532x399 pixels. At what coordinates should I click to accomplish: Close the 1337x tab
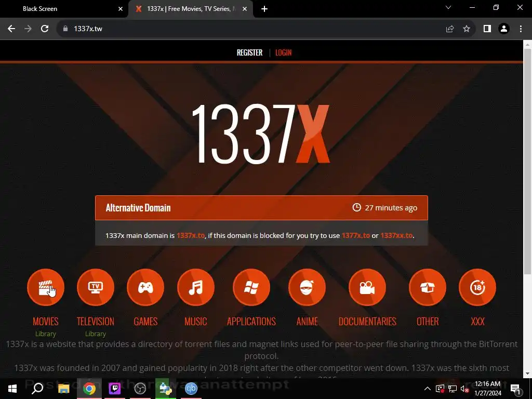click(245, 9)
